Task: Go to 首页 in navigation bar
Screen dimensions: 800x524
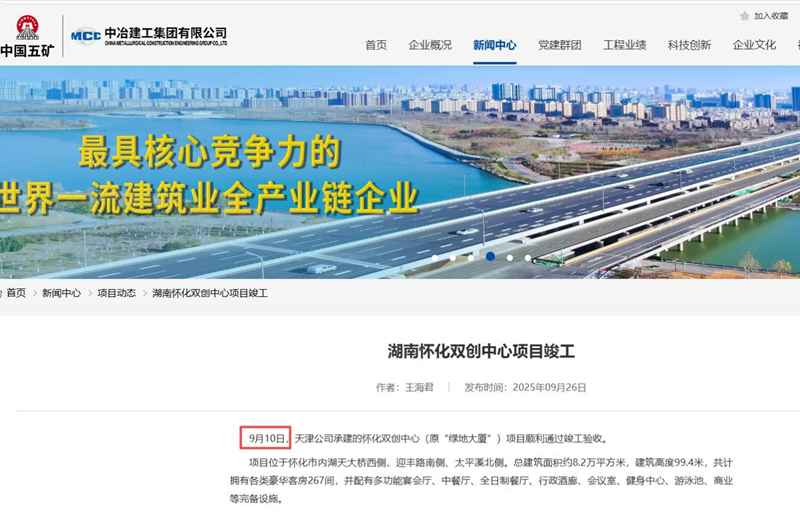Action: tap(376, 45)
